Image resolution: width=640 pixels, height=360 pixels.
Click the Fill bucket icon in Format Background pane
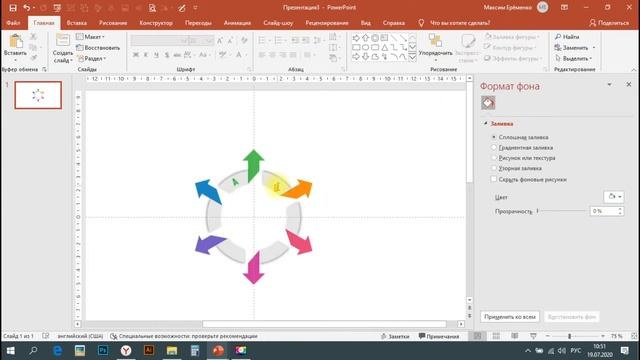pyautogui.click(x=488, y=103)
